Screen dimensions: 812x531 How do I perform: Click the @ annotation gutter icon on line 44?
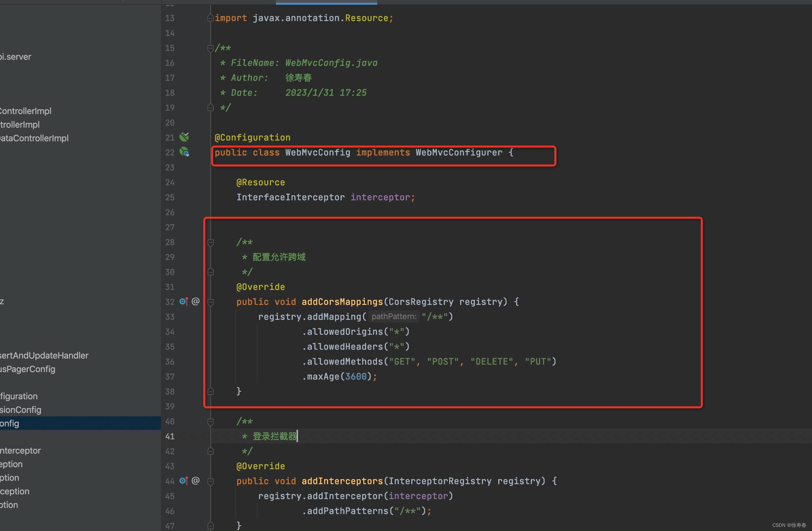[195, 480]
